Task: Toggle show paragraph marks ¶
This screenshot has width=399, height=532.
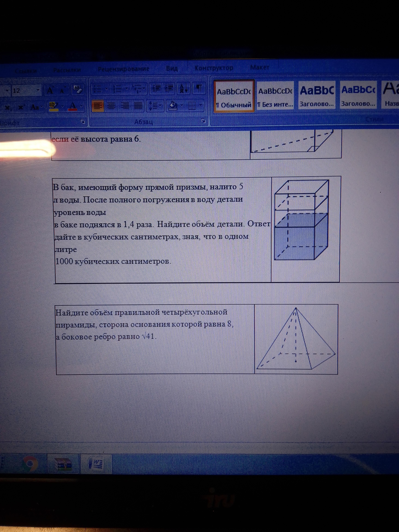Action: tap(199, 88)
